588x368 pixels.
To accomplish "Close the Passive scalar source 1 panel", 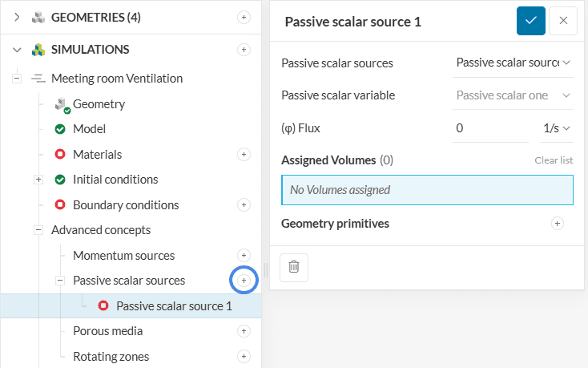I will [563, 21].
